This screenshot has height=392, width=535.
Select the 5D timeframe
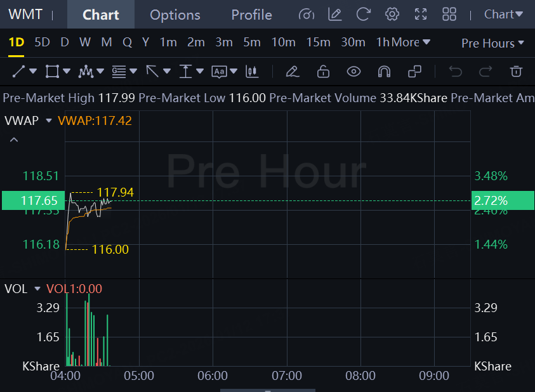pyautogui.click(x=42, y=42)
